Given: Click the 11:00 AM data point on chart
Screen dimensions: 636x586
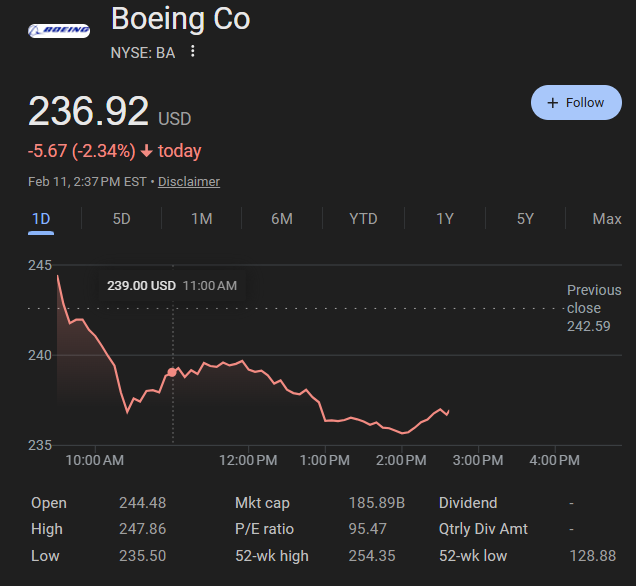Looking at the screenshot, I should (172, 372).
